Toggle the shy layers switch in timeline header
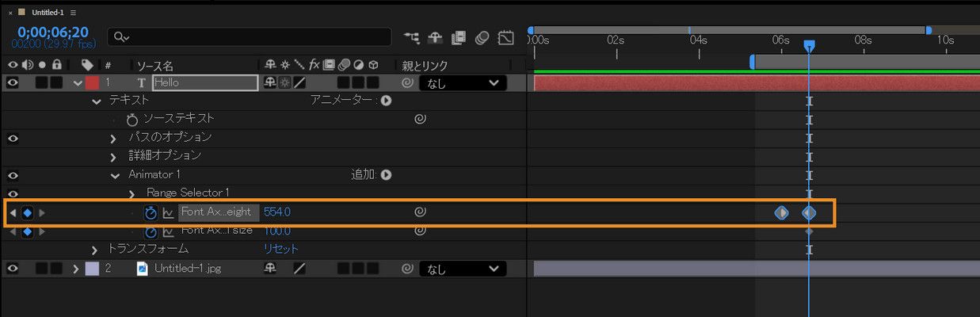980x317 pixels. (x=435, y=37)
